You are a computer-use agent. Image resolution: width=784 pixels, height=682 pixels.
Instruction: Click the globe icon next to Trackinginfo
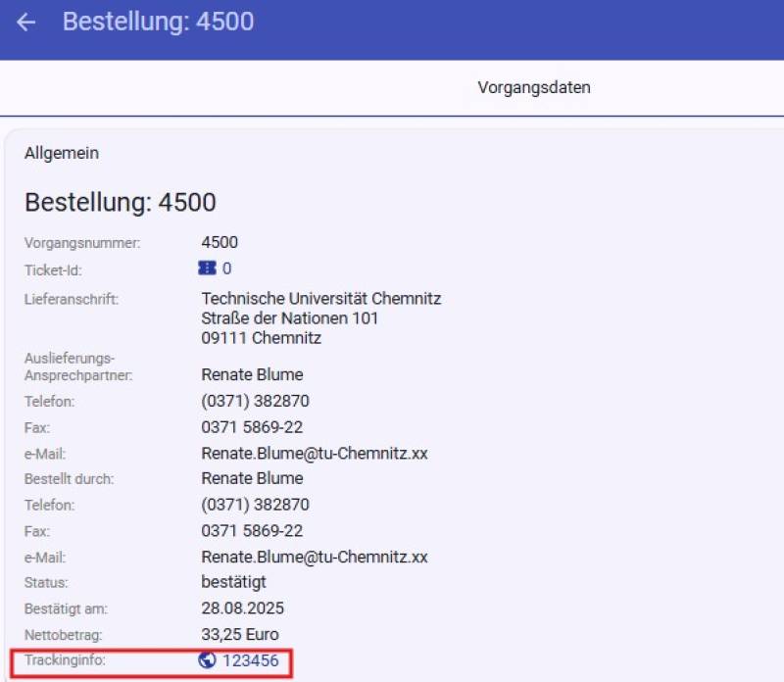[207, 660]
